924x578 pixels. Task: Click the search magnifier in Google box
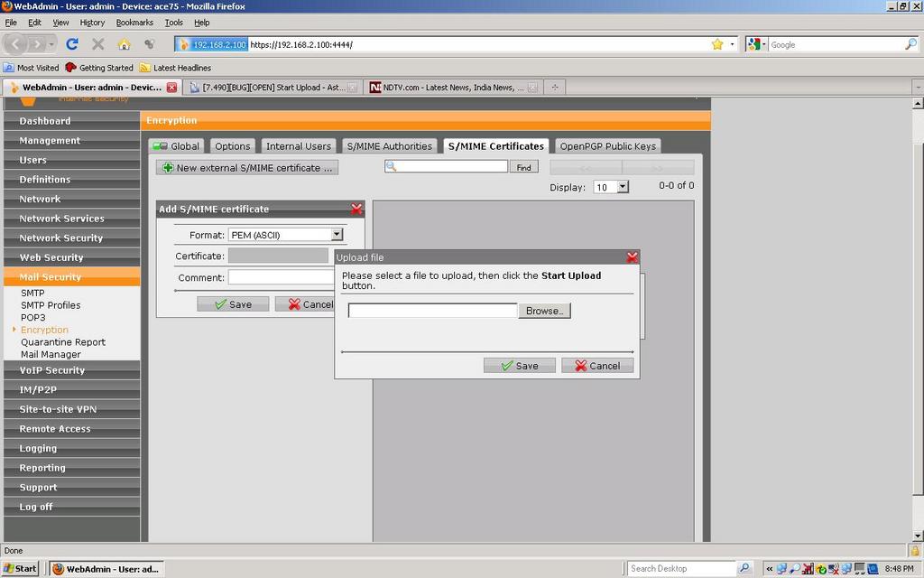pyautogui.click(x=910, y=44)
